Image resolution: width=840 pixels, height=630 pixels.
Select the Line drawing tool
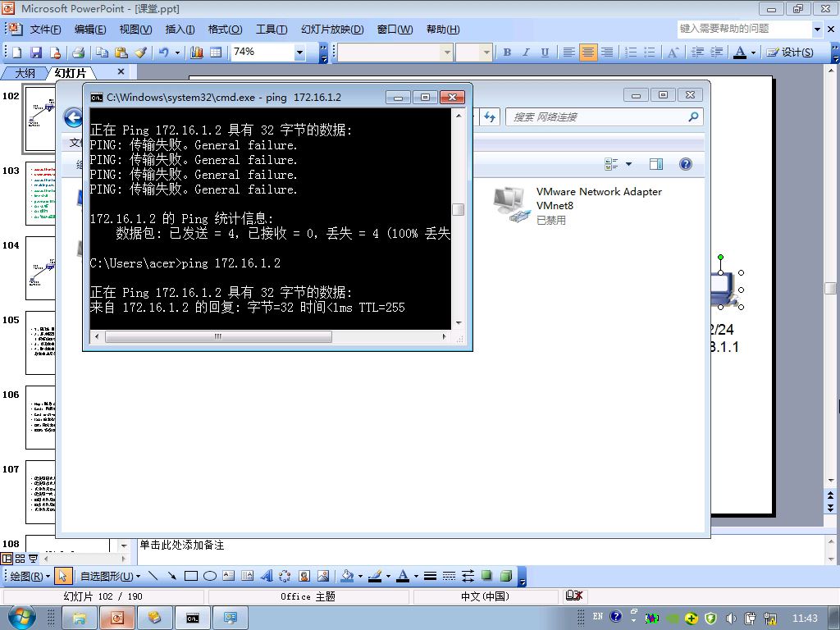[x=153, y=577]
